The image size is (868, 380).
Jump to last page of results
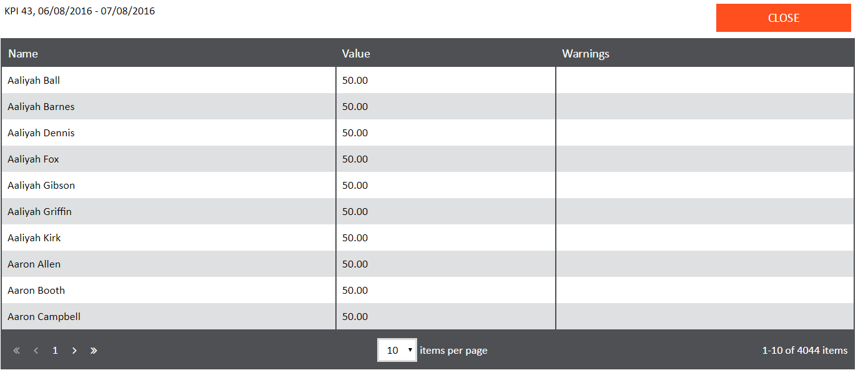point(94,351)
